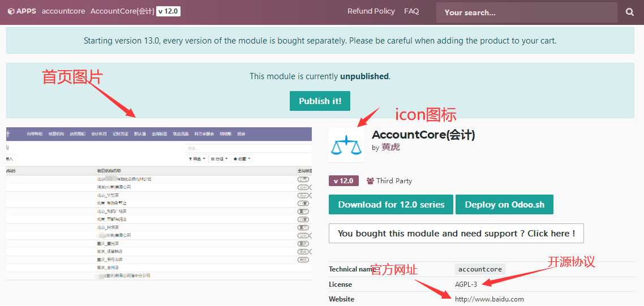Click the accountcore breadcrumb in the header
This screenshot has width=644, height=306.
(63, 11)
